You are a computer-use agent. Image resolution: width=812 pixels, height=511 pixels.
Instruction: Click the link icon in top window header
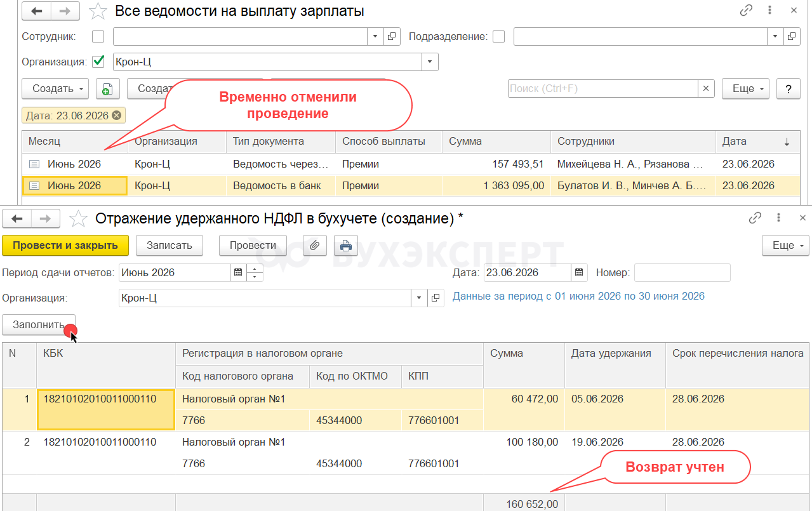tap(747, 11)
